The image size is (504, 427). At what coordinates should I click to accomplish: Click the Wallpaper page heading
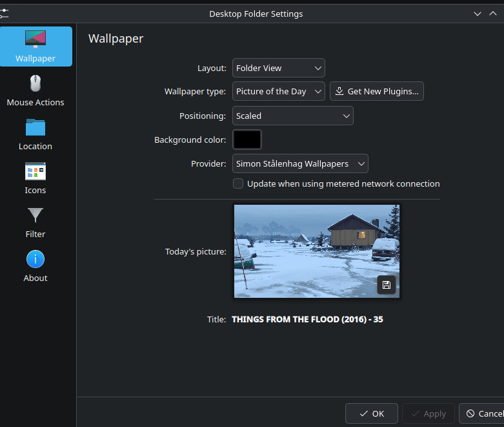coord(116,39)
